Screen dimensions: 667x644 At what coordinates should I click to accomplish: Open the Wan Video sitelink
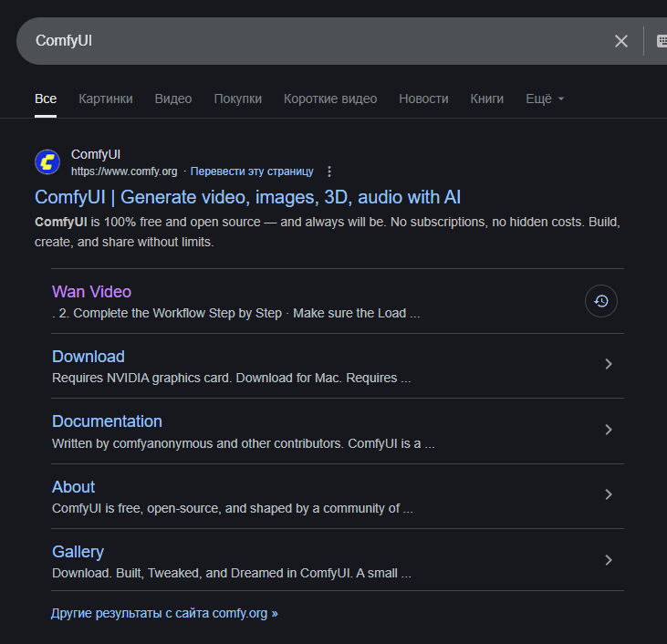[x=91, y=292]
